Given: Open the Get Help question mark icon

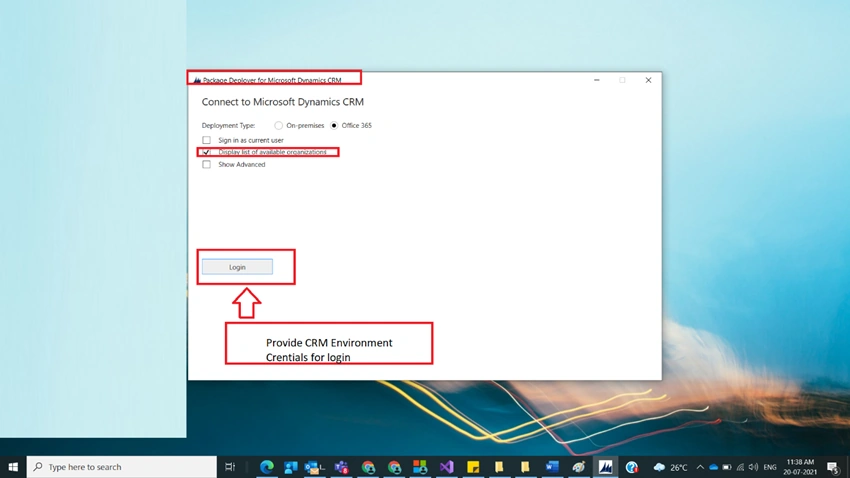Looking at the screenshot, I should (632, 467).
